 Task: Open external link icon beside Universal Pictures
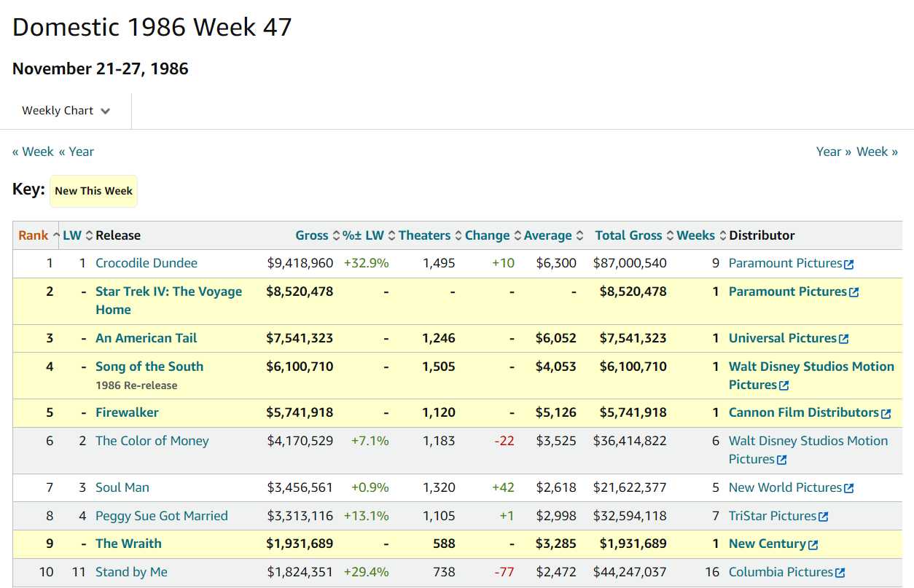point(844,339)
